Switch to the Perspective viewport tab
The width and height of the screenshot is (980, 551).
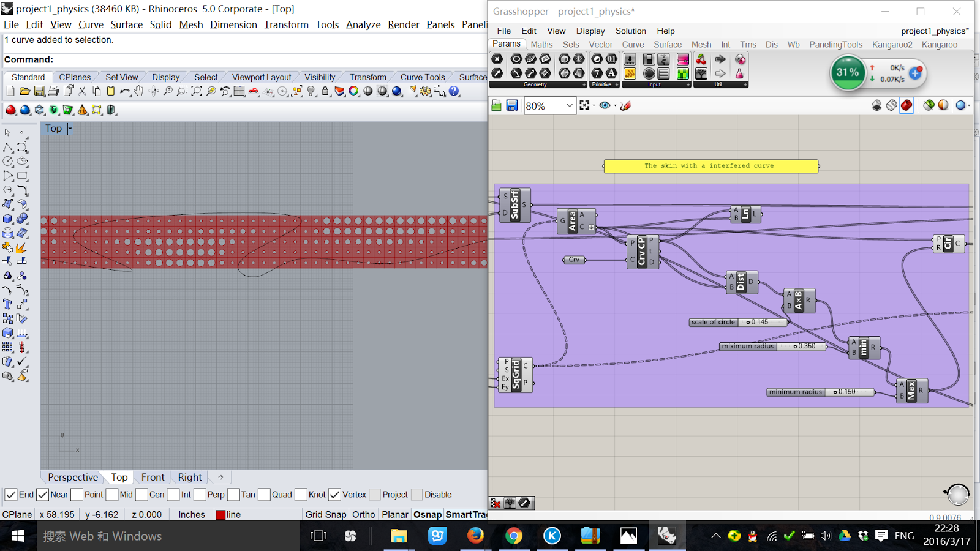[x=72, y=477]
